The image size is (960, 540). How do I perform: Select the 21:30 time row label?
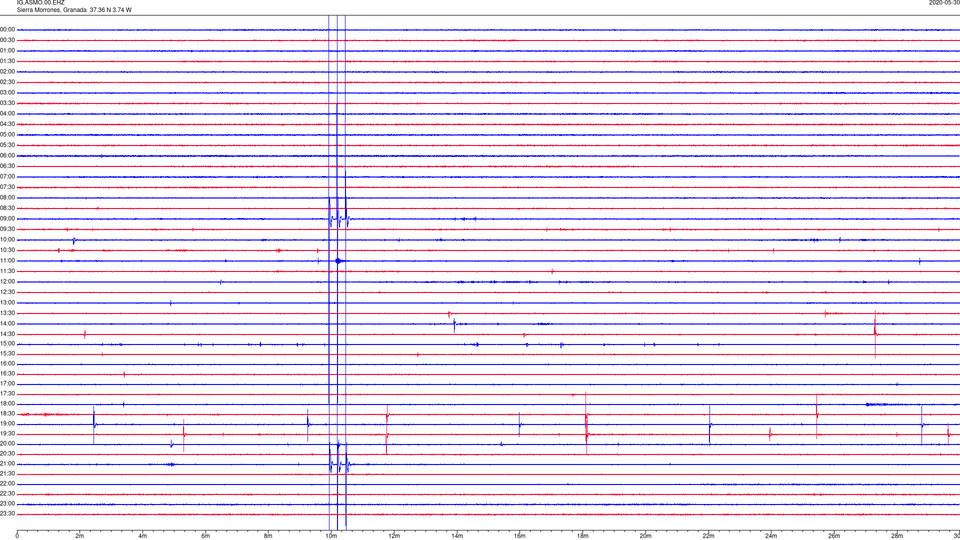click(x=7, y=474)
